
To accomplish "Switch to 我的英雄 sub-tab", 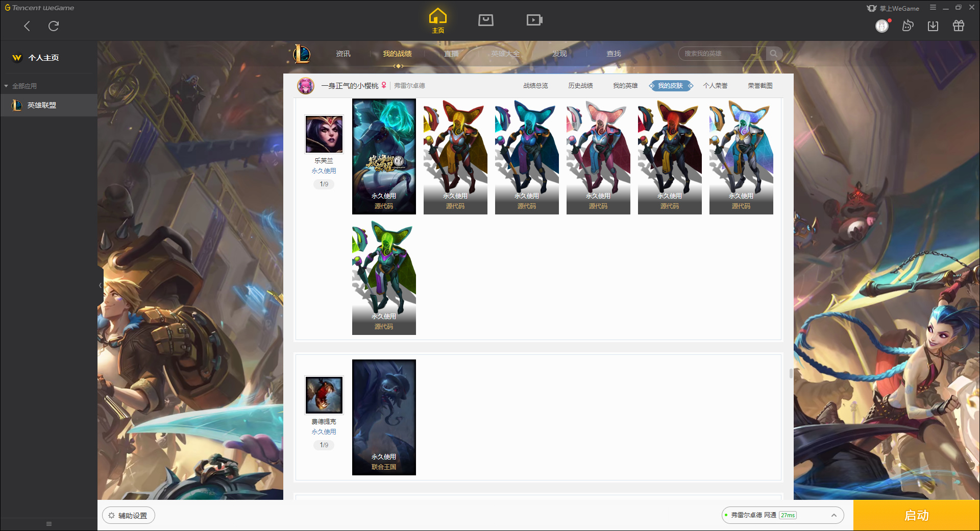I will click(625, 86).
